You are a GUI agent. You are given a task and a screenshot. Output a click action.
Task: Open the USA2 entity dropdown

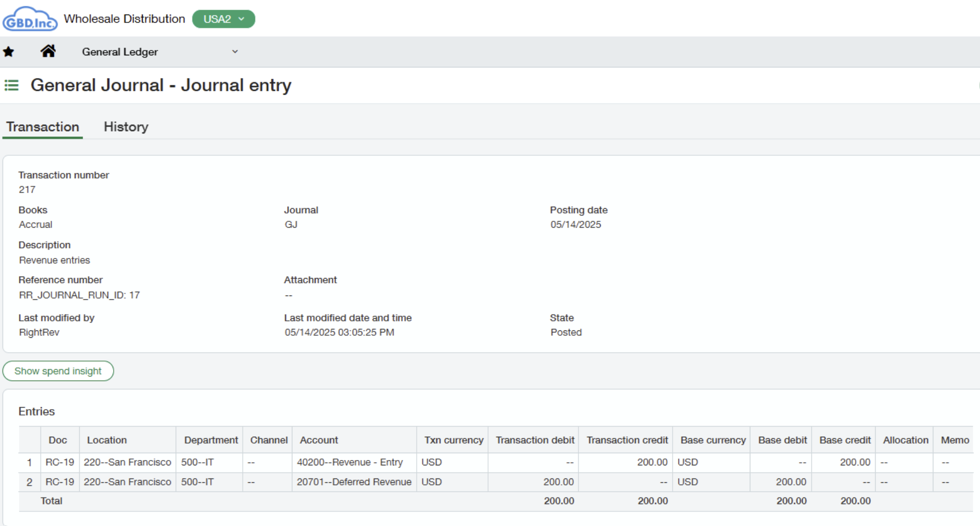click(x=223, y=19)
